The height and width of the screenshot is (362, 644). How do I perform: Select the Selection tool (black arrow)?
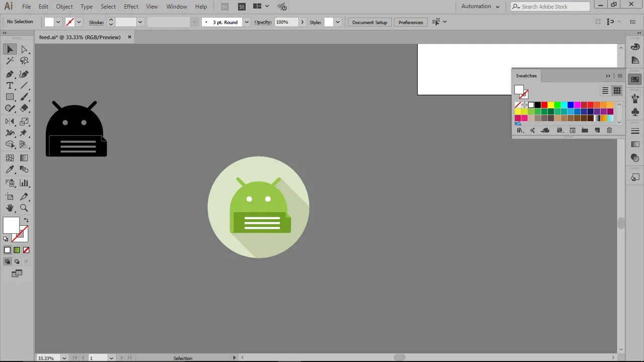tap(10, 49)
